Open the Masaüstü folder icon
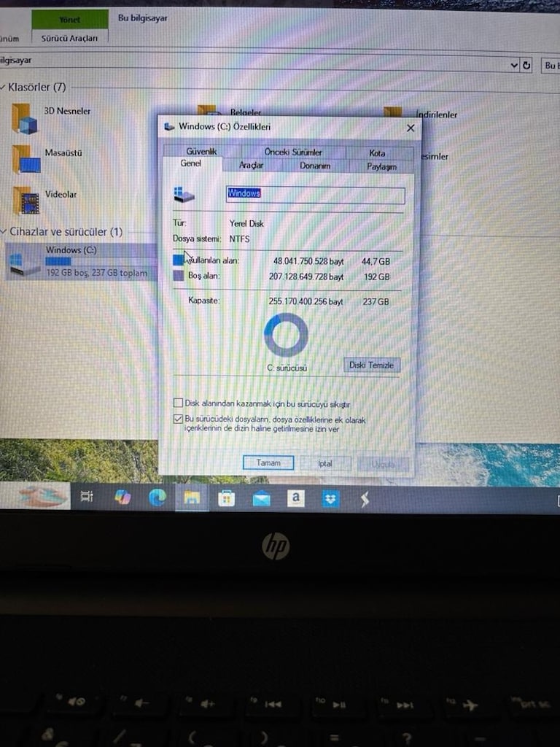The height and width of the screenshot is (747, 560). (26, 160)
